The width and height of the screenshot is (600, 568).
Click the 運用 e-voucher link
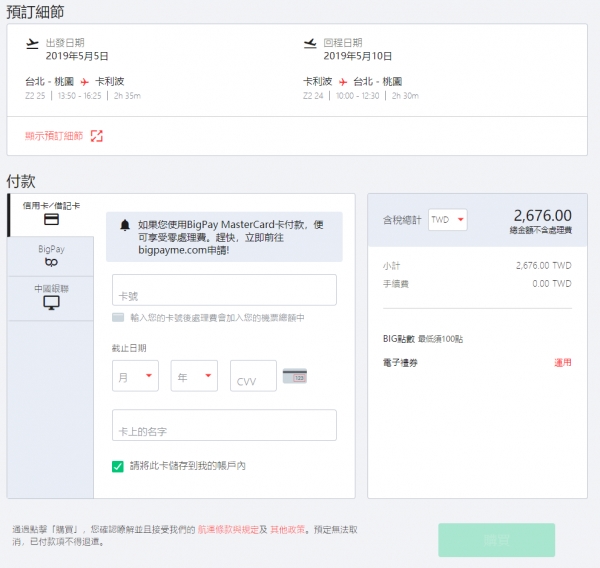[x=563, y=362]
